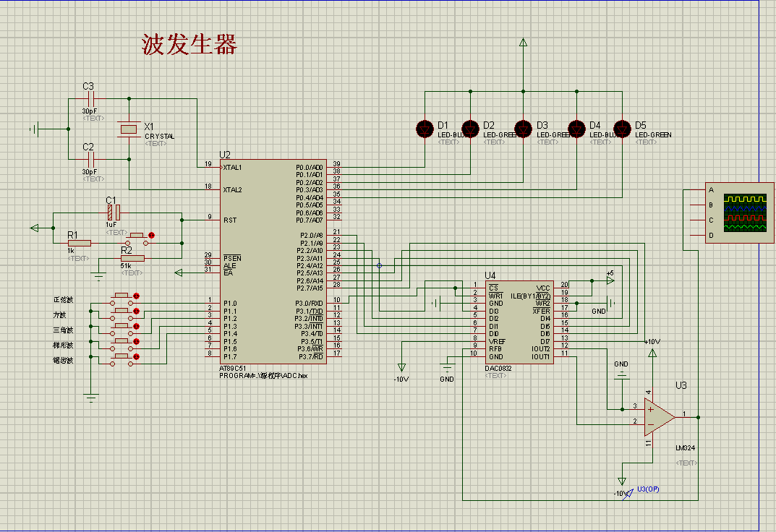Click the +10V power terminal above the op-amp
The width and height of the screenshot is (776, 532).
click(x=652, y=353)
